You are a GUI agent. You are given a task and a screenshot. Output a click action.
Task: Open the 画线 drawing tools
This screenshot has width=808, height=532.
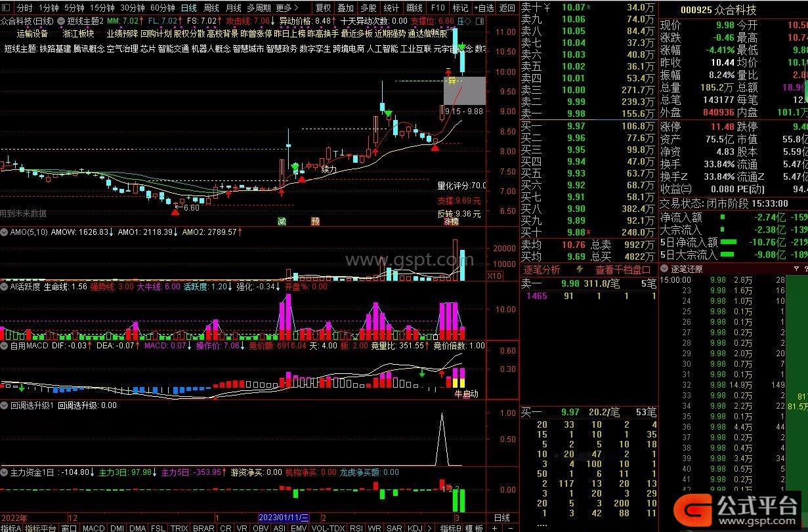pyautogui.click(x=414, y=8)
